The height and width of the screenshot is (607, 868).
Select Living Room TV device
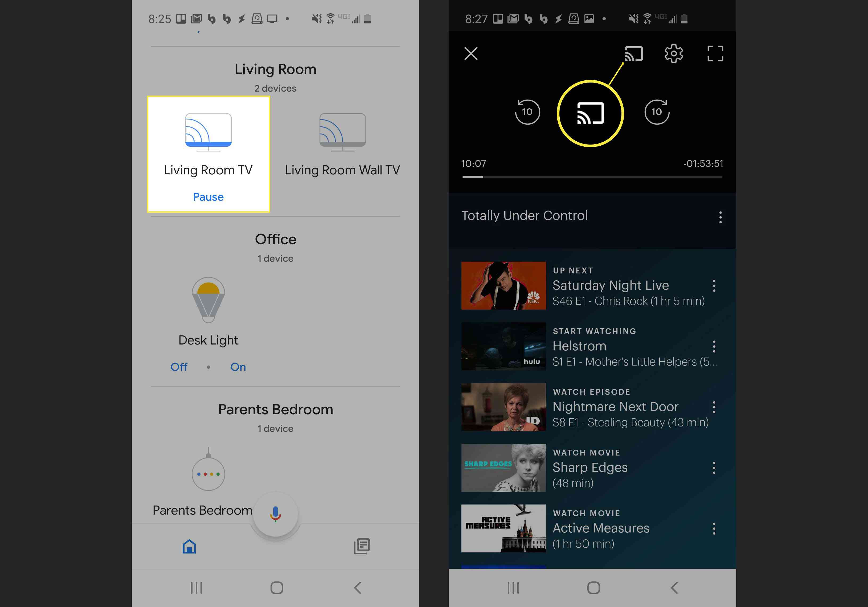coord(208,145)
